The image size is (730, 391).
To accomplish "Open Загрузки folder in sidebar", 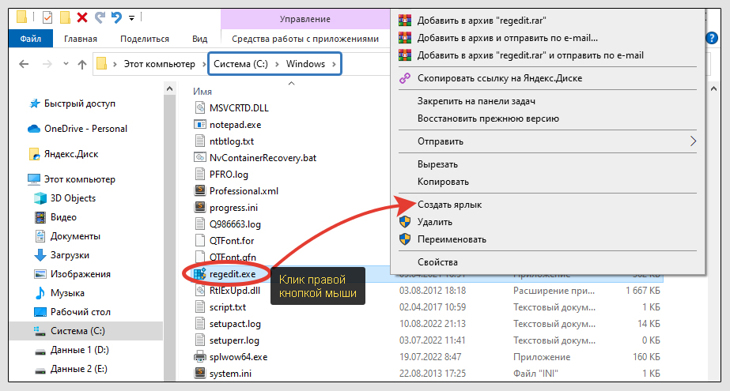I will pyautogui.click(x=69, y=255).
